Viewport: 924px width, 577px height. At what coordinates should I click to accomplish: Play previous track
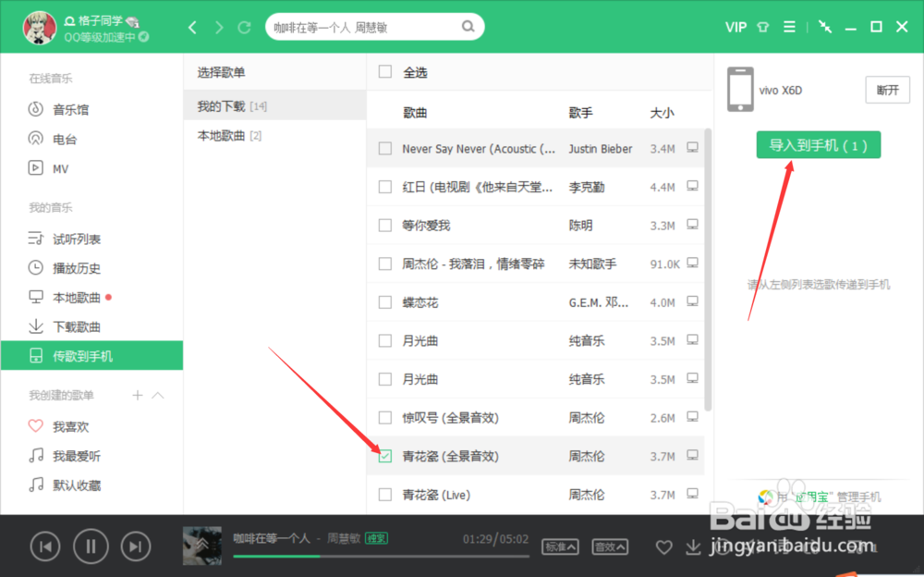click(x=45, y=546)
